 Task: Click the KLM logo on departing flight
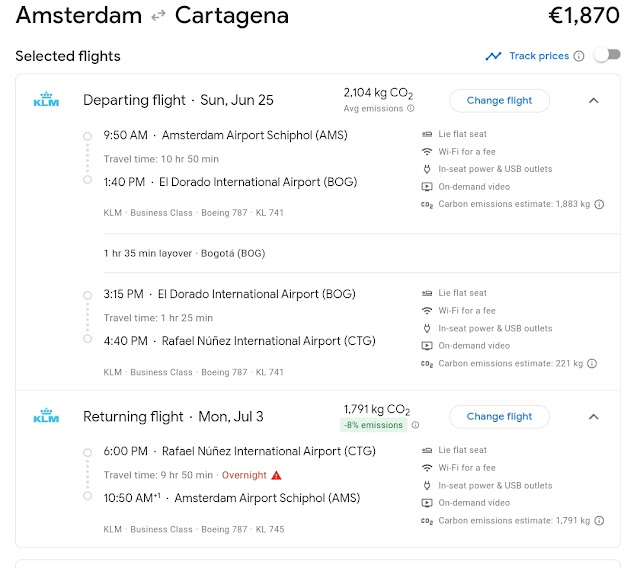pos(46,100)
